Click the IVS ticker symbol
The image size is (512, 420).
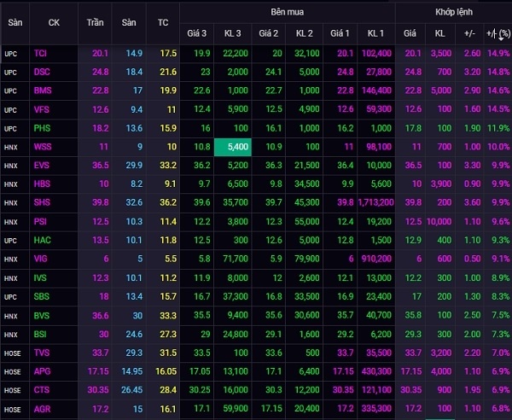click(x=40, y=278)
